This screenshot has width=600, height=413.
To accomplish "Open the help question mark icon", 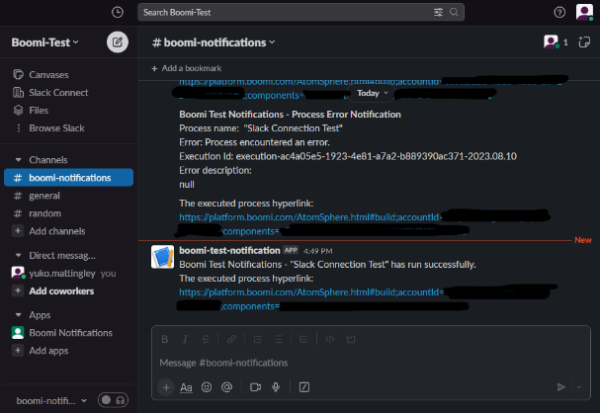I will (559, 12).
